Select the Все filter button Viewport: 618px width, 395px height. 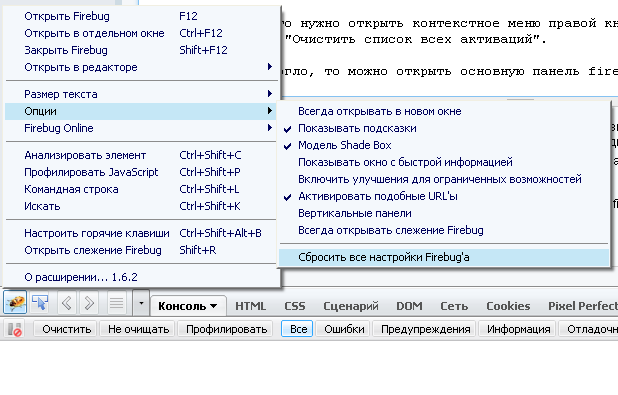coord(298,329)
